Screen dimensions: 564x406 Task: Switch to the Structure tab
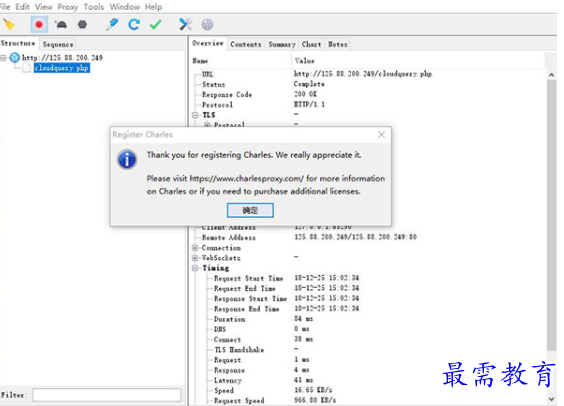18,43
